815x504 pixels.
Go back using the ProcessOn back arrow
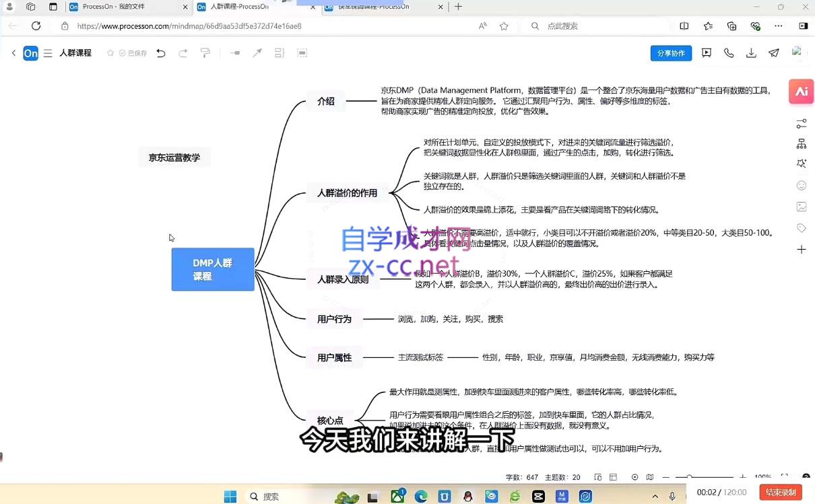coord(13,53)
